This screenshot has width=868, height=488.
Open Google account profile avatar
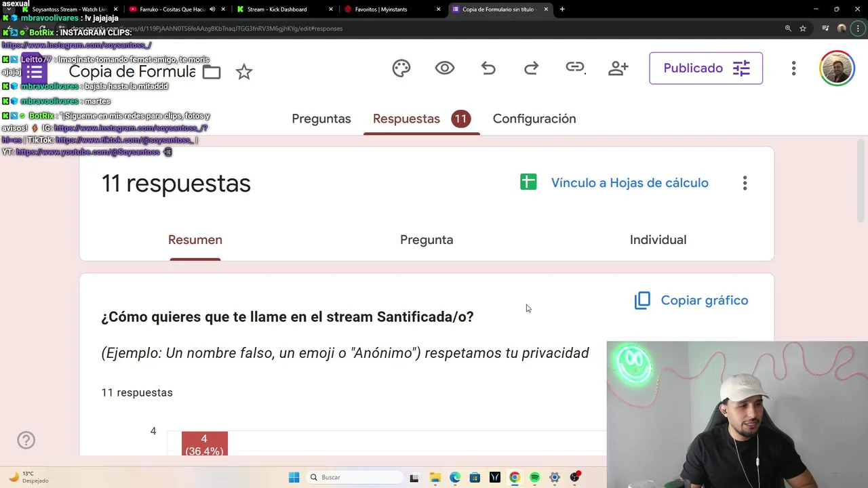(x=837, y=68)
